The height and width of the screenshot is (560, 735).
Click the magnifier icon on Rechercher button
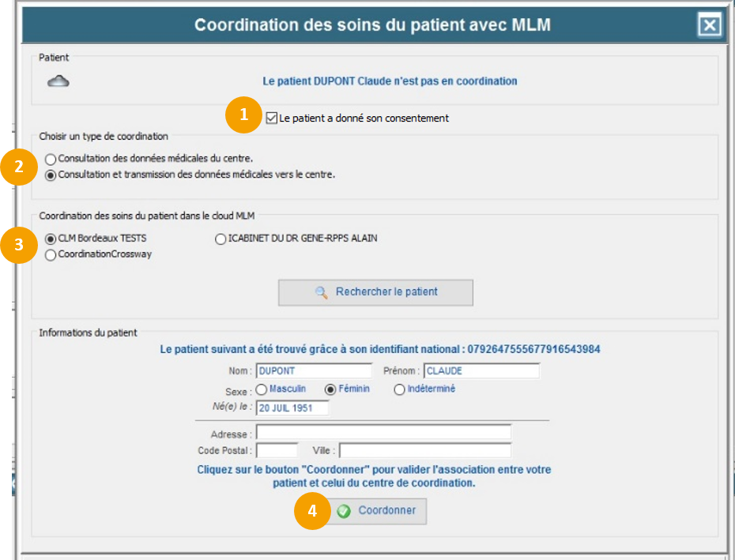[322, 292]
